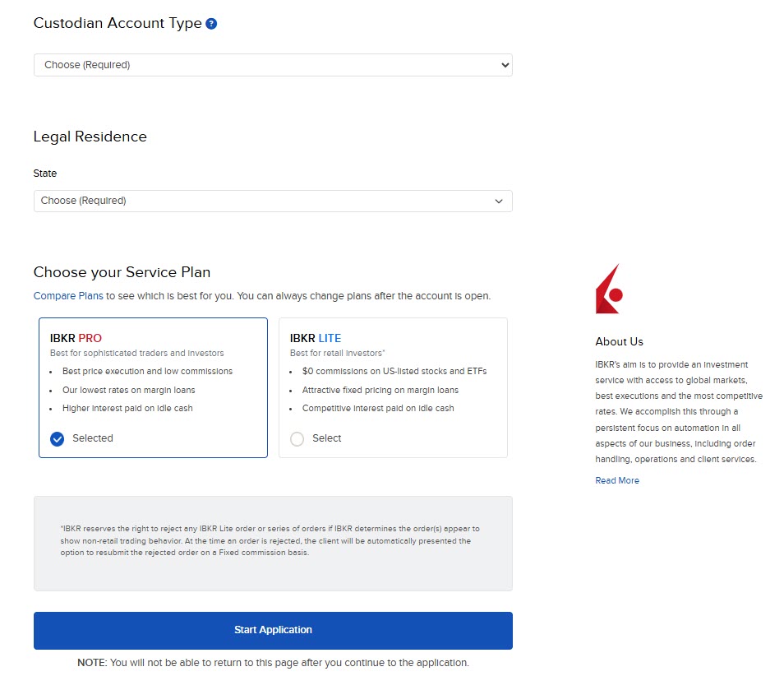Click the Legal Residence heading
Viewport: 784px width, 676px height.
coord(90,137)
